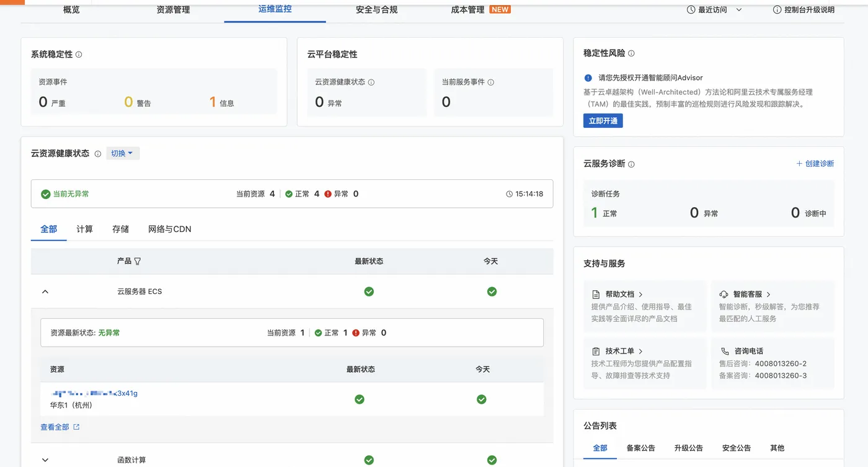Click the 查看全部 link
The width and height of the screenshot is (868, 467).
(60, 427)
